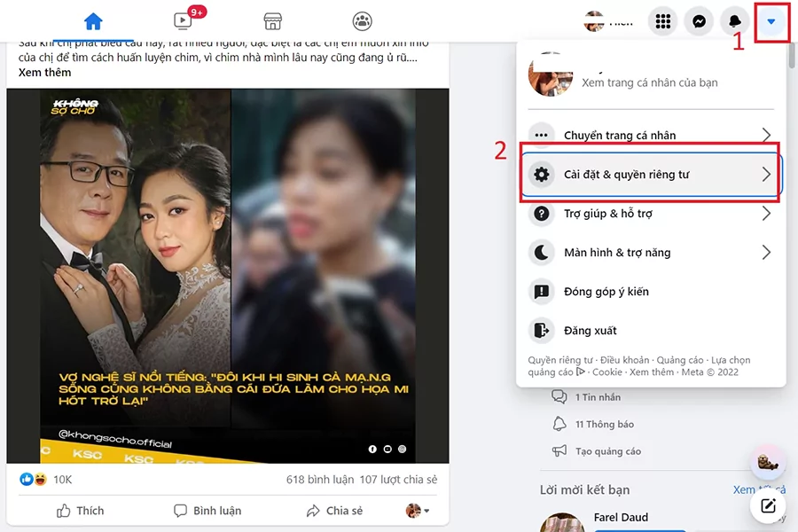The image size is (798, 532).
Task: Open the post's photo
Action: pyautogui.click(x=228, y=276)
